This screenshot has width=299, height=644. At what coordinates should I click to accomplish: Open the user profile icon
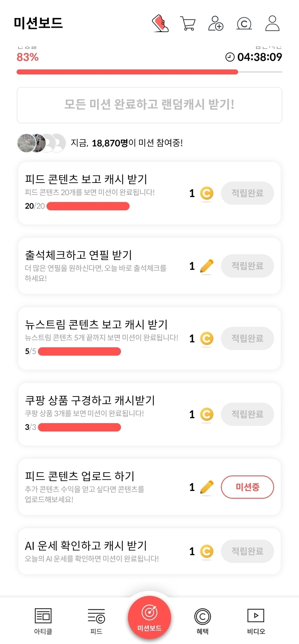pyautogui.click(x=272, y=23)
